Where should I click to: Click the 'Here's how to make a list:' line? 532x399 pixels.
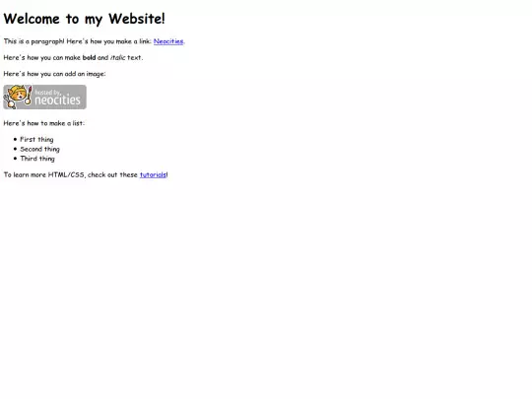(x=44, y=123)
